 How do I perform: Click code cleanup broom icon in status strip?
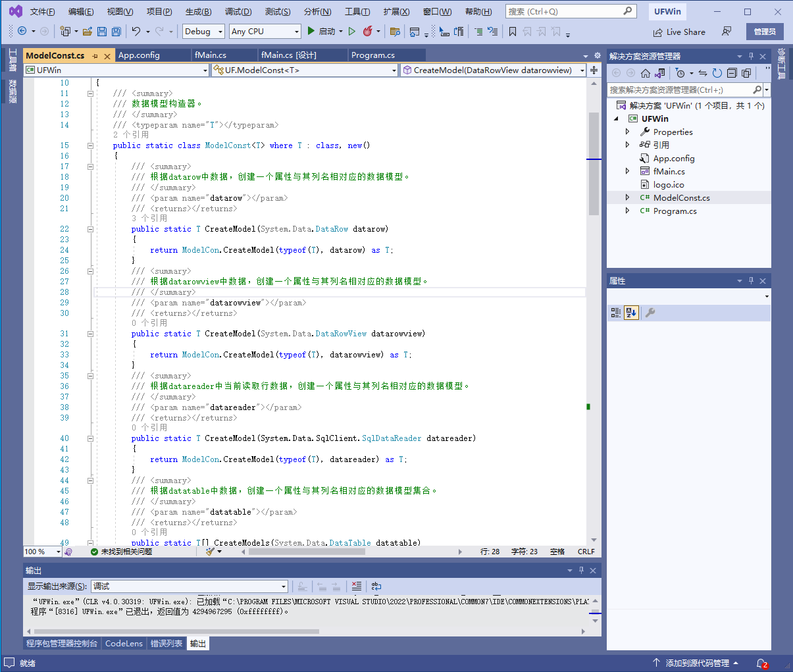point(211,552)
